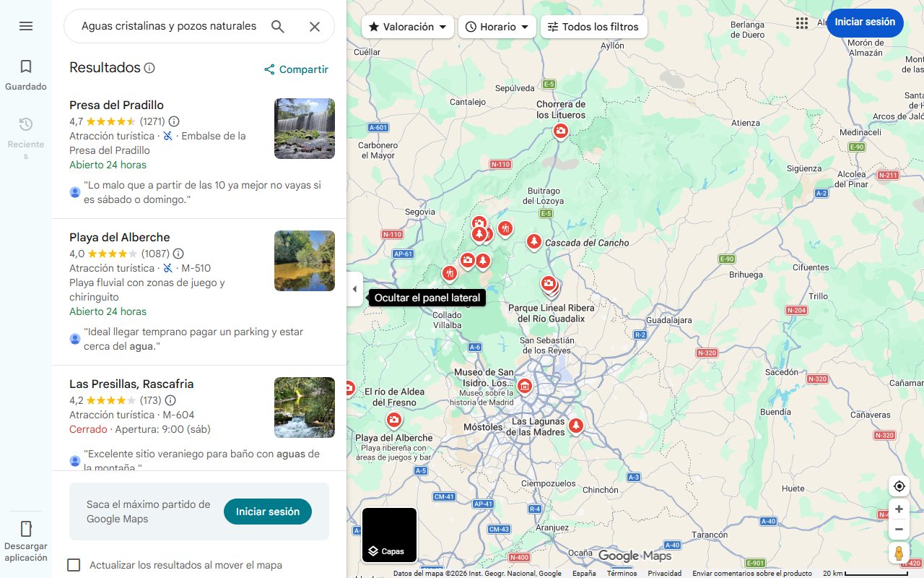The image size is (924, 578).
Task: Pick up Pegman for Street View
Action: click(x=899, y=553)
